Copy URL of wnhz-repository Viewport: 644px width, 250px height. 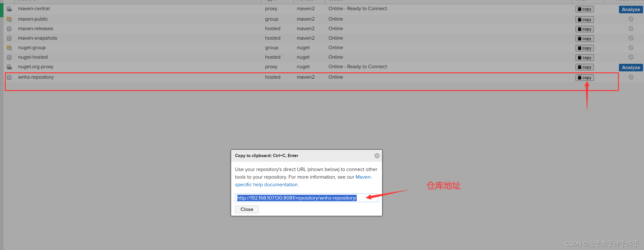coord(585,78)
